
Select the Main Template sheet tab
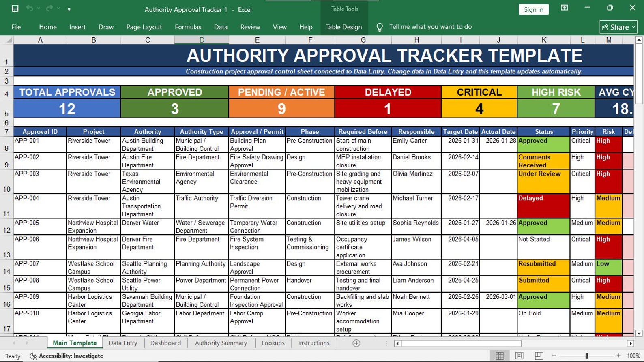(x=75, y=343)
